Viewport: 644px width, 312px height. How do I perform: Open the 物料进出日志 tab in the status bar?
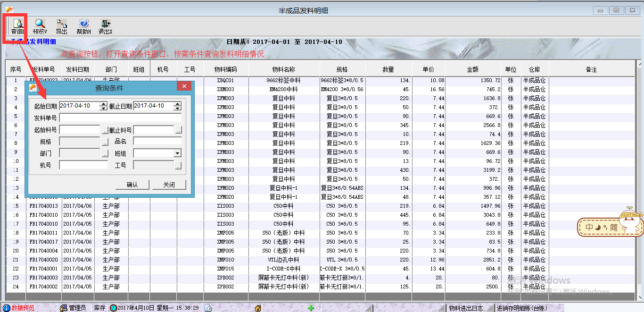pyautogui.click(x=466, y=308)
